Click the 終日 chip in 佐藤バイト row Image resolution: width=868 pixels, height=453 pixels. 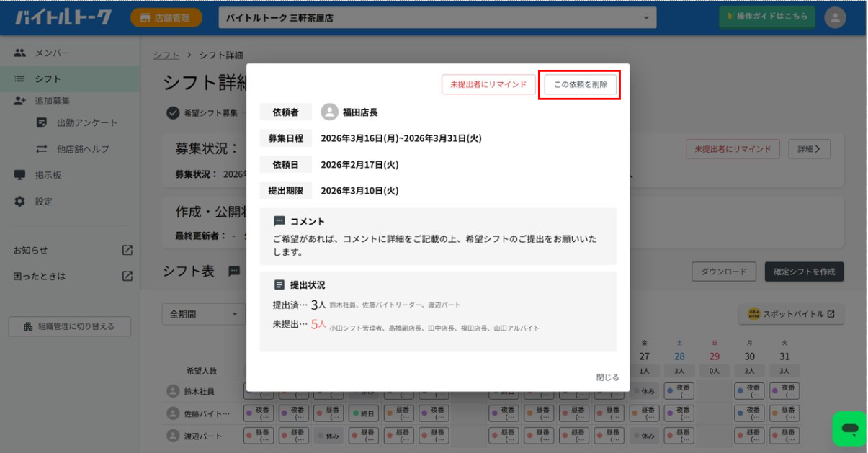[x=364, y=413]
